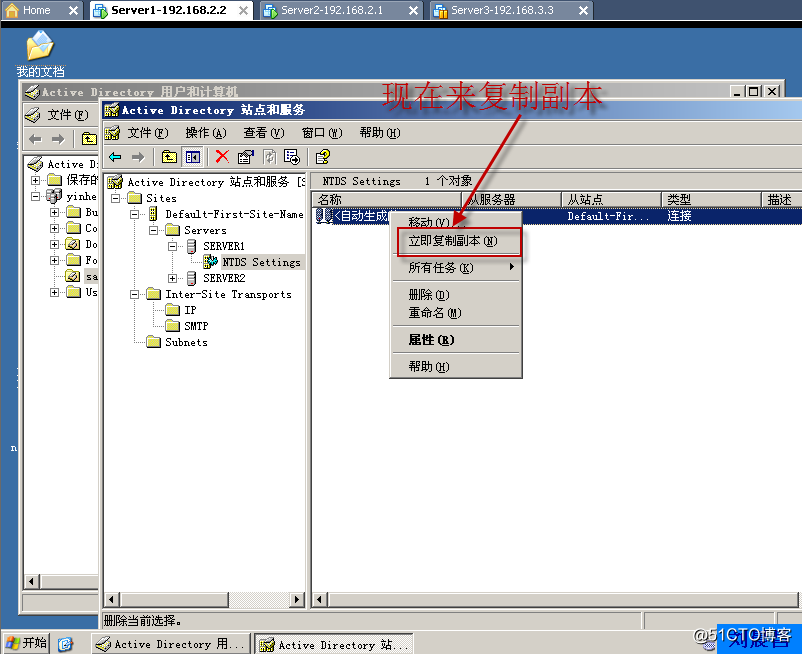Toggle the Show/Hide Console Tree icon

[193, 157]
